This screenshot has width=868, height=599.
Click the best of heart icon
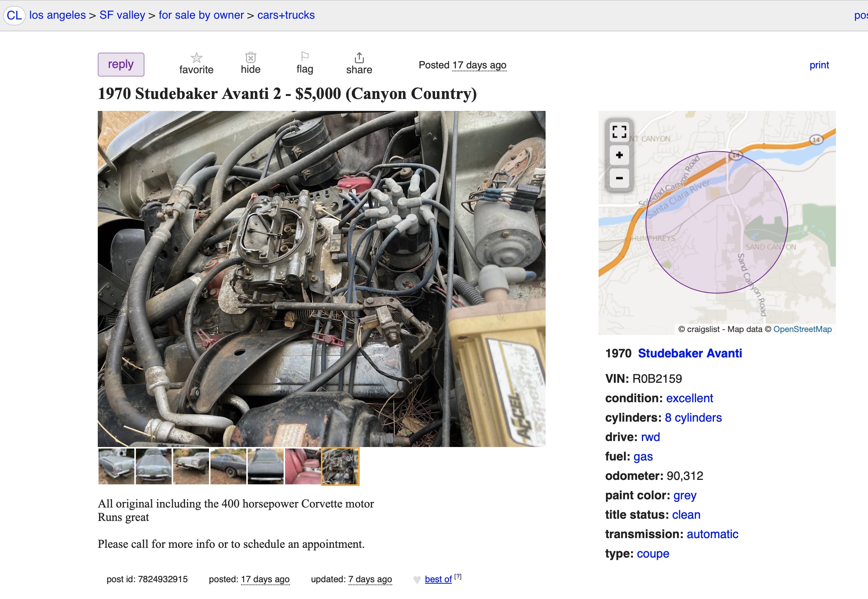416,580
